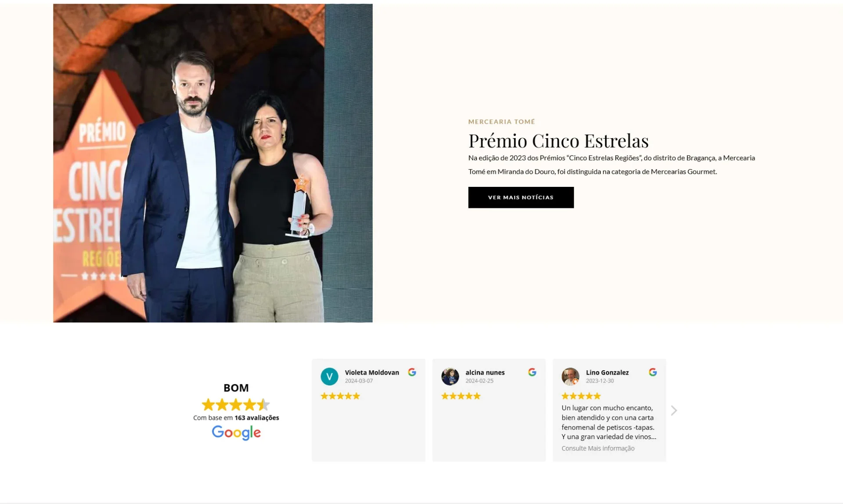Click the five stars on alcina's review

(461, 396)
